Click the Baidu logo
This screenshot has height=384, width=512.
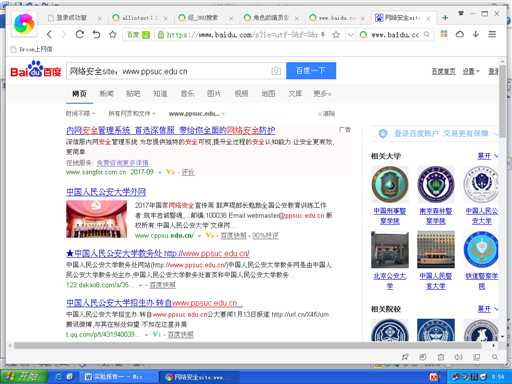click(x=36, y=69)
